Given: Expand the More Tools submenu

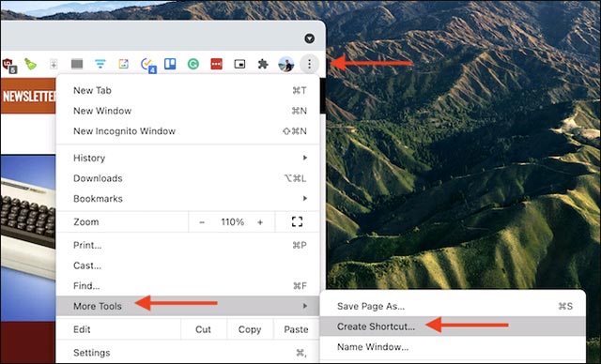Looking at the screenshot, I should pos(188,306).
